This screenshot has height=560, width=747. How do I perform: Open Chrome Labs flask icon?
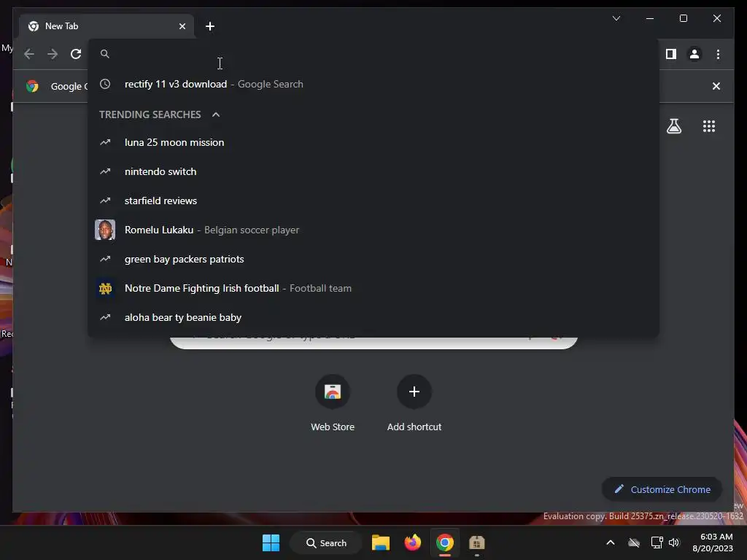tap(673, 126)
